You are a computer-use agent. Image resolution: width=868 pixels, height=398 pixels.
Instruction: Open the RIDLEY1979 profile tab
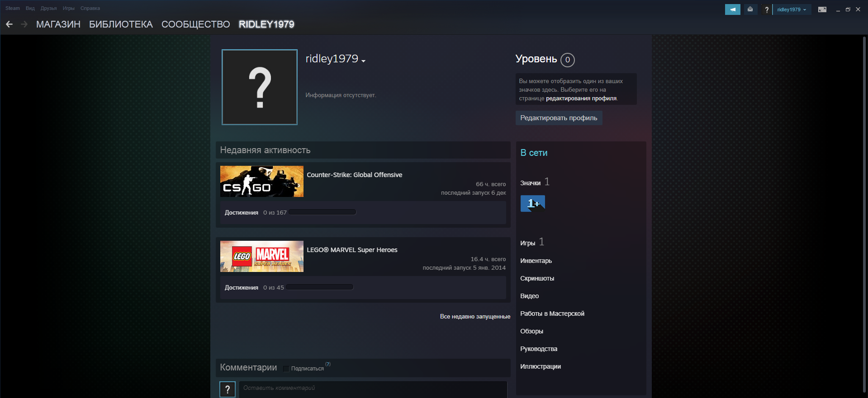(x=266, y=24)
